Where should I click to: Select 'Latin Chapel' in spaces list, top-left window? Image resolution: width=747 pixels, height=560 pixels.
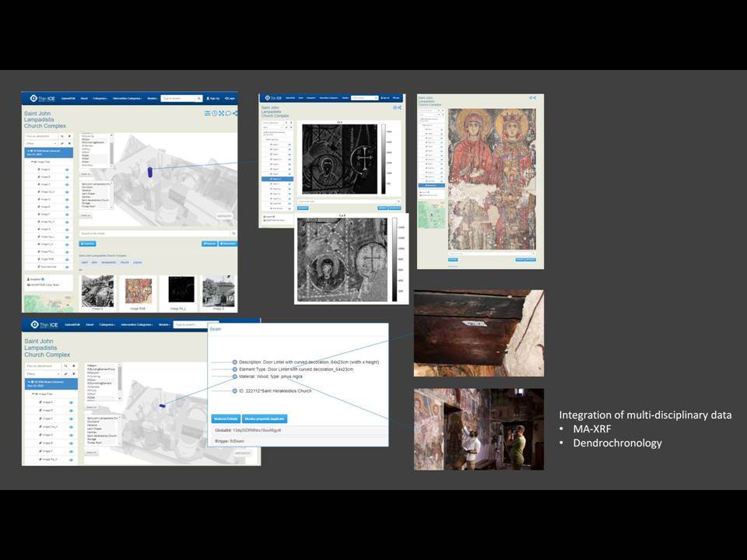[88, 194]
